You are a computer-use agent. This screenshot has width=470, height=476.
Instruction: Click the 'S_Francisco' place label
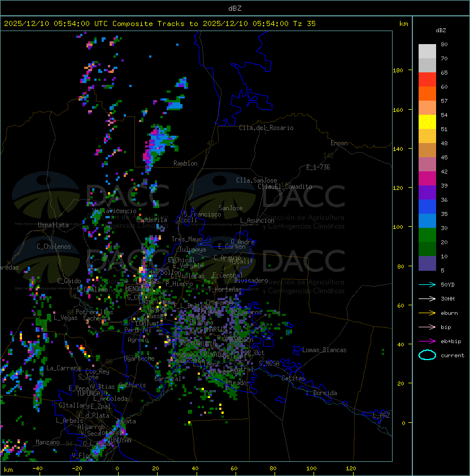point(202,214)
